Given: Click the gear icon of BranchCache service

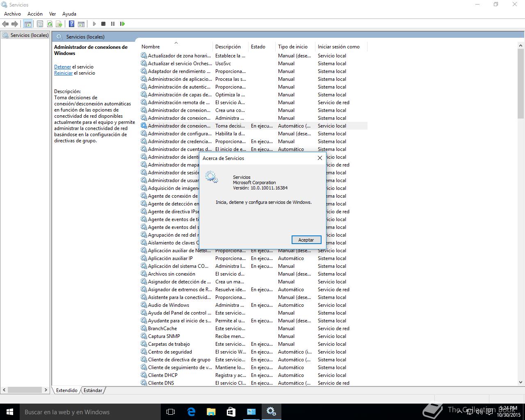Looking at the screenshot, I should (144, 328).
